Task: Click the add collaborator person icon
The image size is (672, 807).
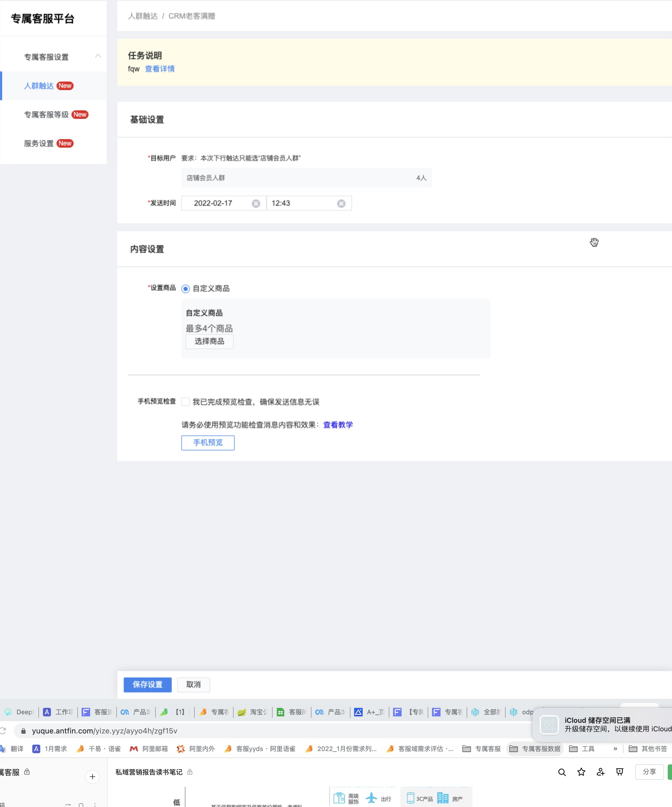Action: click(600, 772)
